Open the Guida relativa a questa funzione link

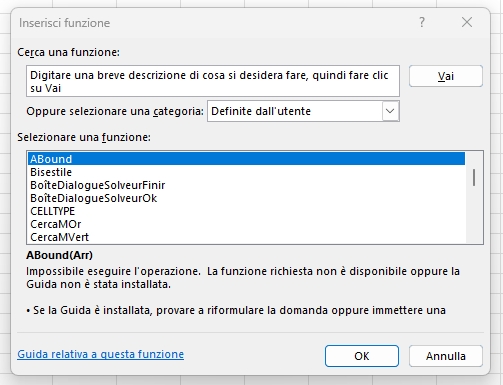[x=100, y=354]
